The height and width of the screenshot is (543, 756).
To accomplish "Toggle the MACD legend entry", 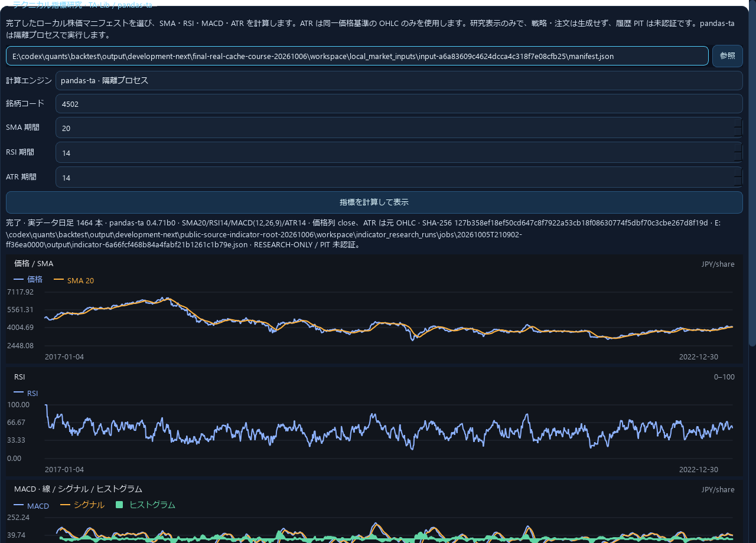I will click(31, 506).
